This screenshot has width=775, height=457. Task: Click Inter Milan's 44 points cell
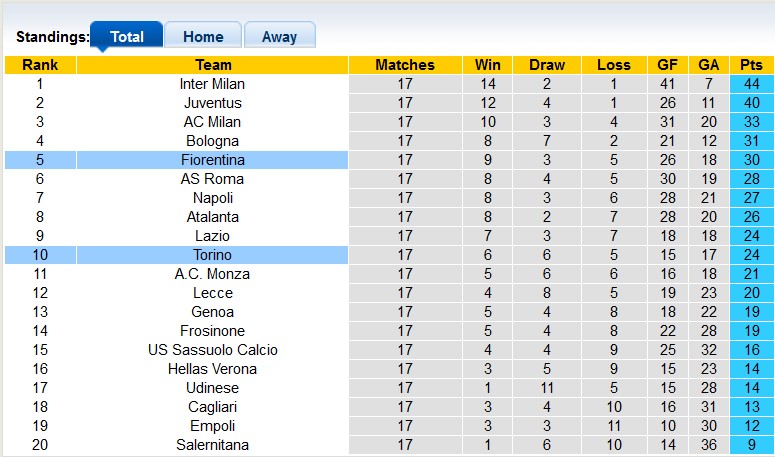tap(751, 84)
